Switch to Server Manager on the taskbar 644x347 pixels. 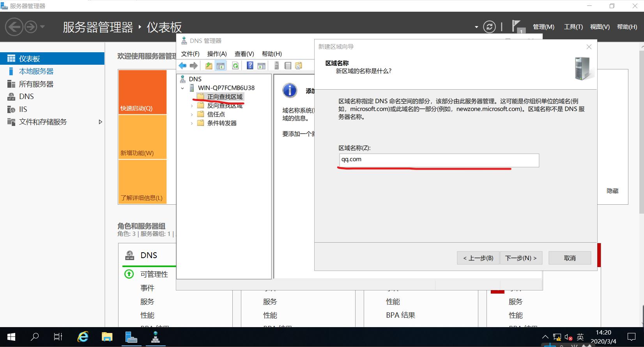[x=131, y=337]
